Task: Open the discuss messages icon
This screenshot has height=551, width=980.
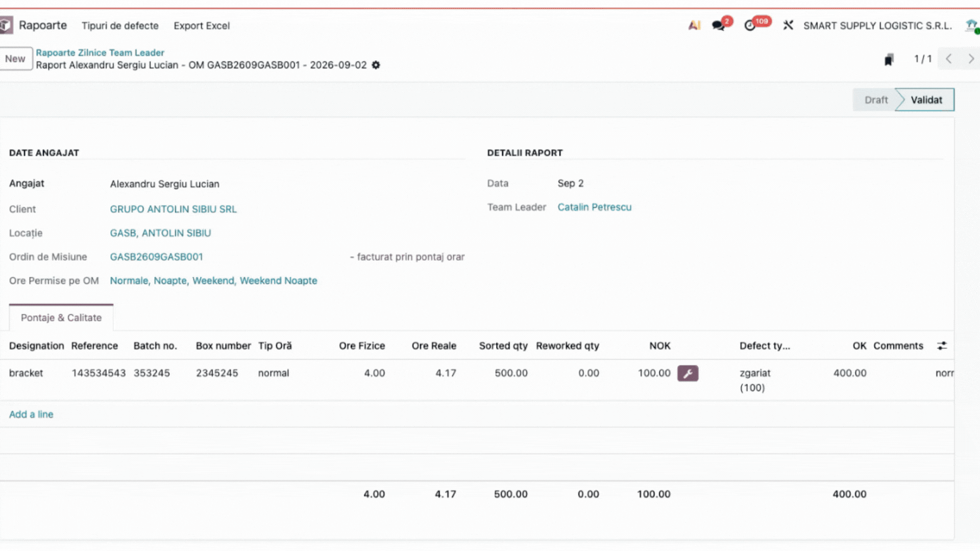Action: point(719,25)
